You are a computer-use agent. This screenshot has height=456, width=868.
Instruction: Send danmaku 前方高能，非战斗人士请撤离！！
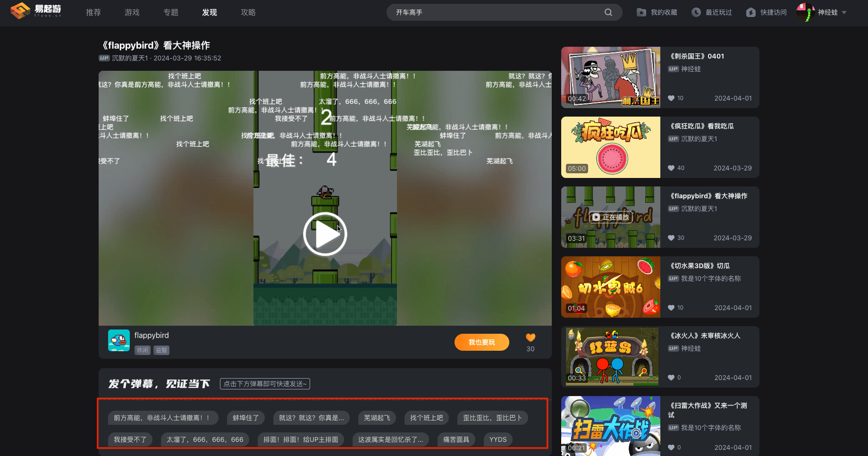click(x=163, y=418)
